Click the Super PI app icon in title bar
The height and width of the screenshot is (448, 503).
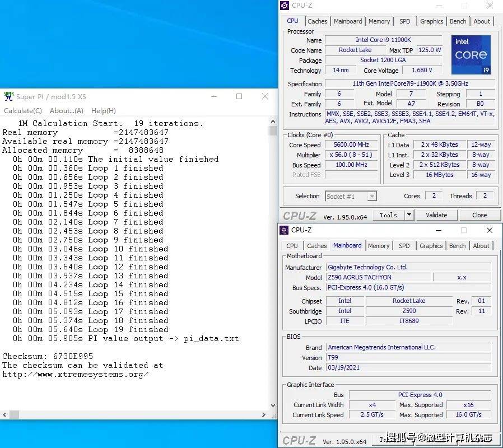[8, 96]
